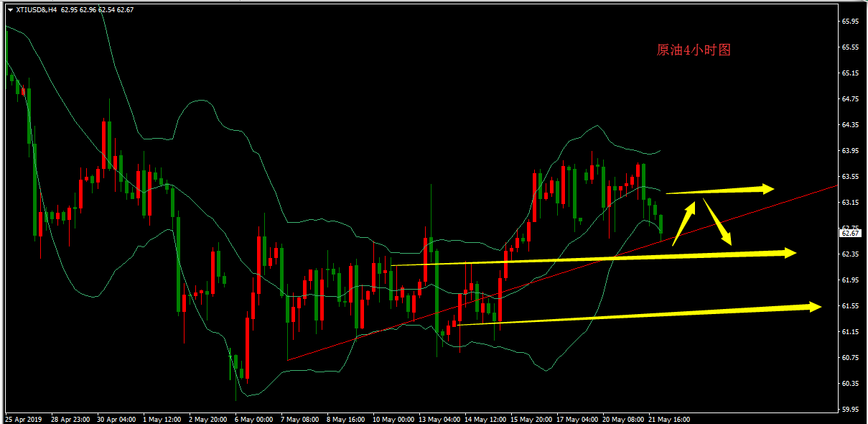Click the 63.15 price axis label
868x424 pixels.
click(850, 203)
